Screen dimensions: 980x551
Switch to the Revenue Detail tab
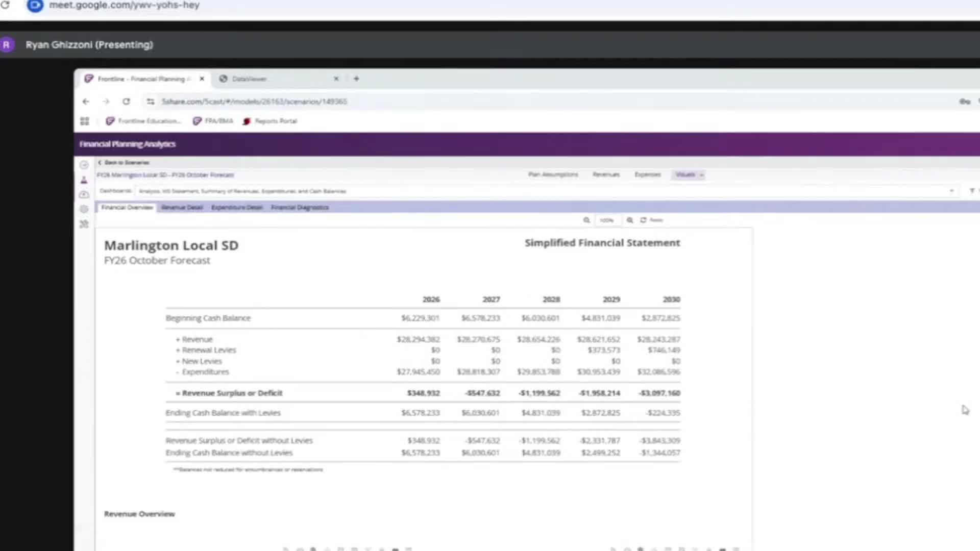[182, 207]
